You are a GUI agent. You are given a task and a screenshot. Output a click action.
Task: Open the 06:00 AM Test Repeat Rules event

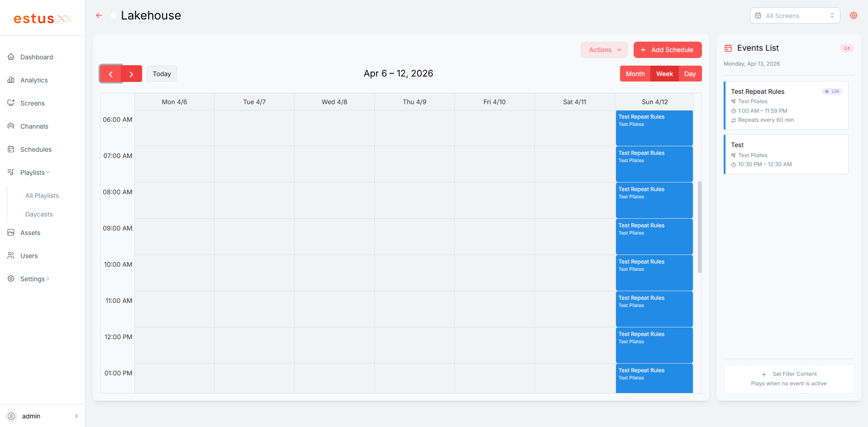(x=654, y=128)
